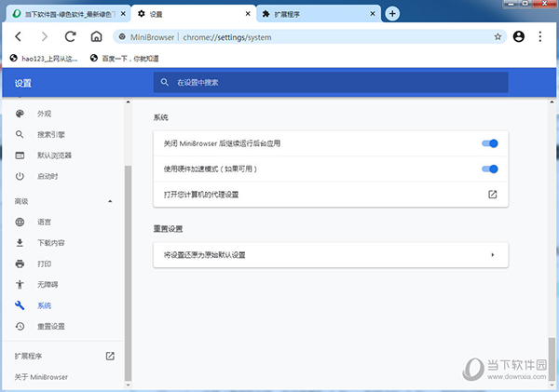Open the user profile icon

point(519,36)
